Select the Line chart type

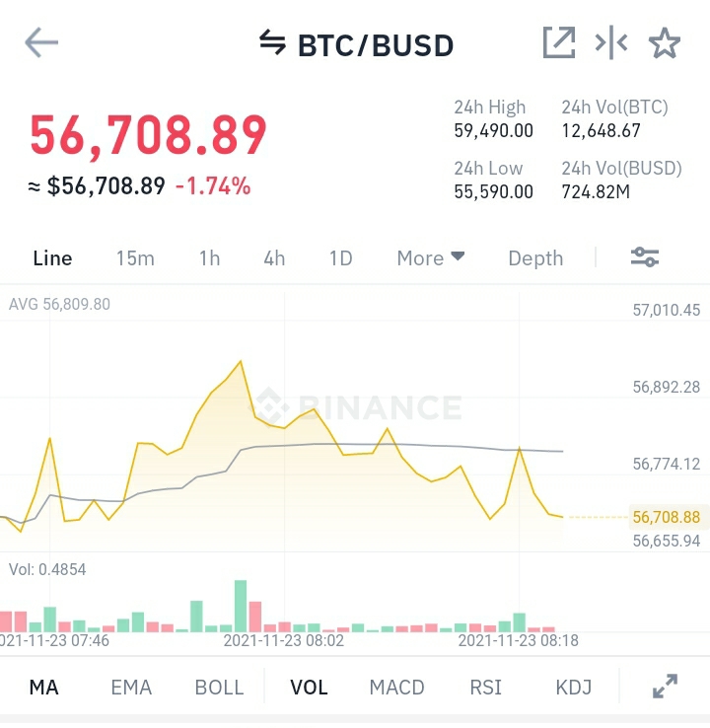tap(52, 258)
